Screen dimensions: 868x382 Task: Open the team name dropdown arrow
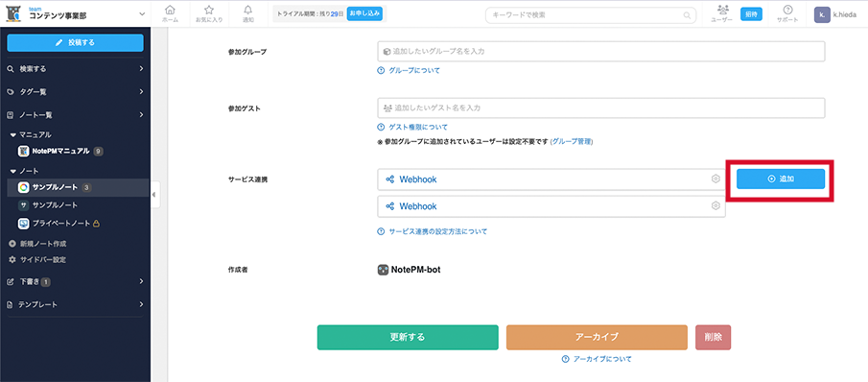pos(142,14)
